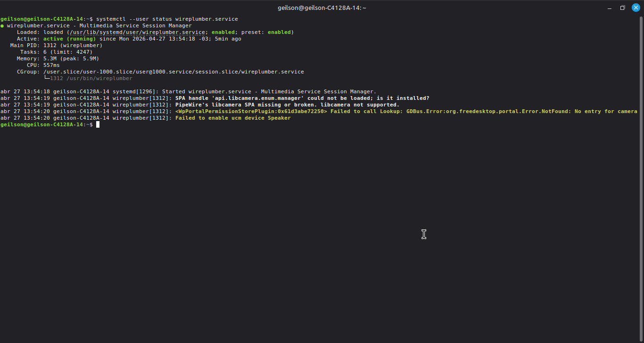Click the 'Main PID: 1312 (wireplumber)' line

coord(56,45)
